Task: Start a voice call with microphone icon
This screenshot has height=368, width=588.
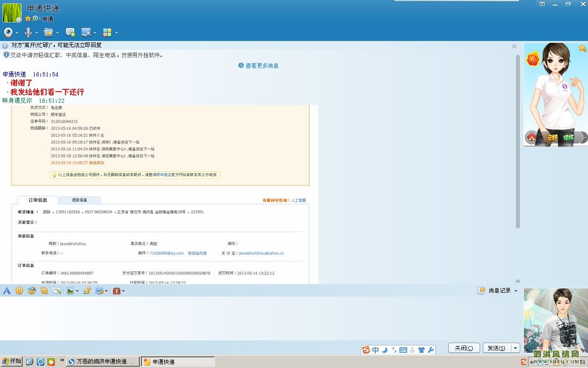Action: point(28,32)
